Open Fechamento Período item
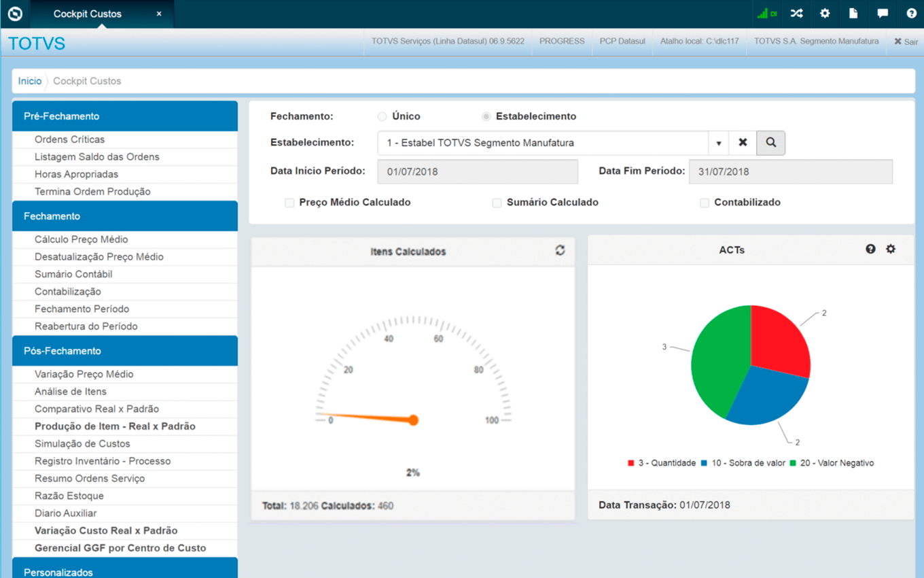 pos(125,309)
